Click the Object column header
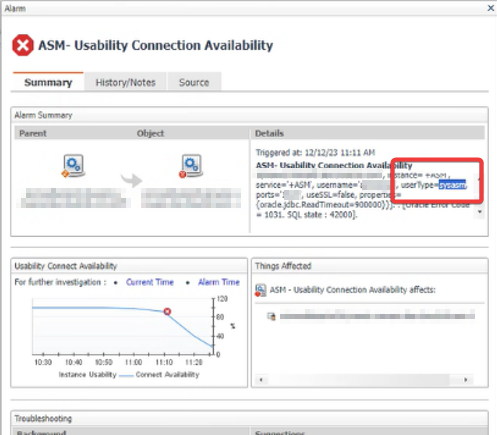497x435 pixels. click(150, 133)
